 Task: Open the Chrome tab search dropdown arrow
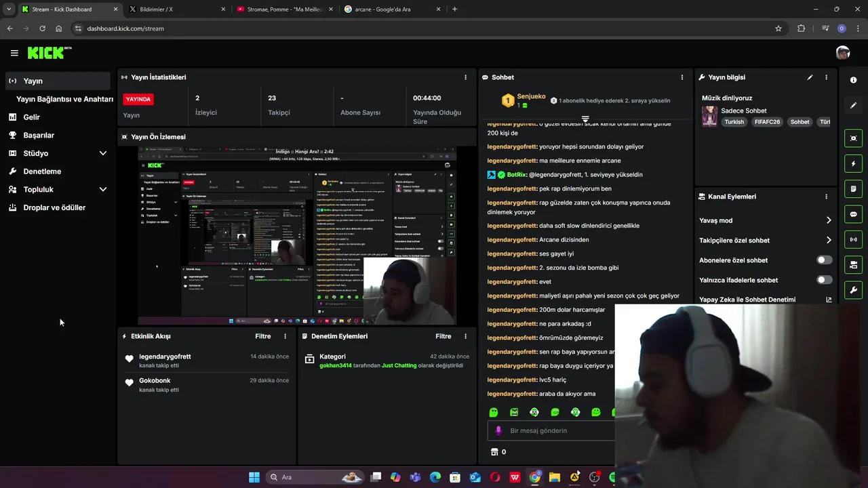(x=9, y=9)
